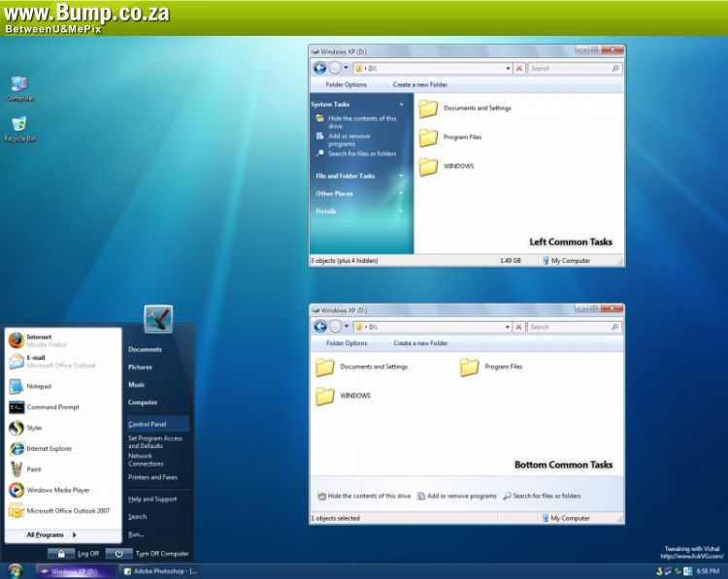Collapse the System Tasks panel
The width and height of the screenshot is (728, 579).
point(401,104)
